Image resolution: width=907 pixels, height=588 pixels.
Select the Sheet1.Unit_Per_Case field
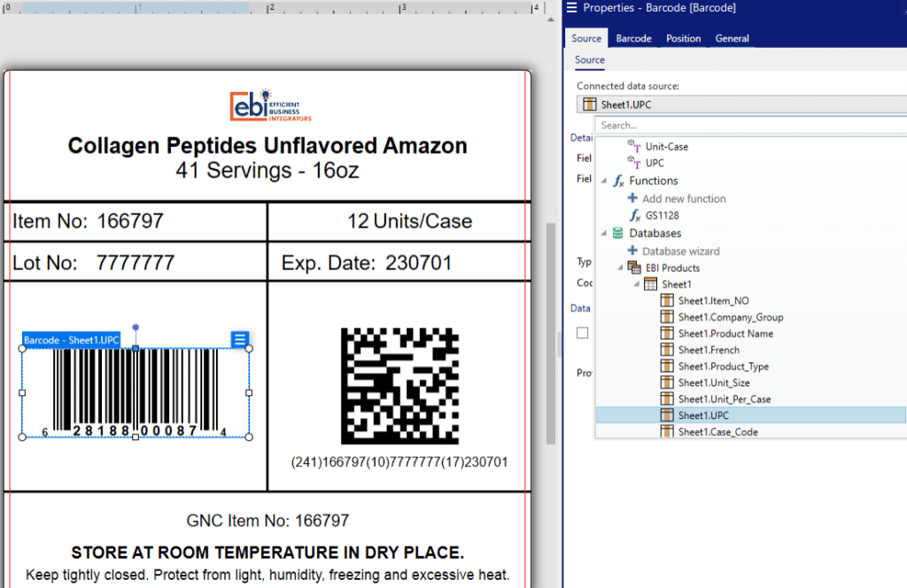point(725,399)
